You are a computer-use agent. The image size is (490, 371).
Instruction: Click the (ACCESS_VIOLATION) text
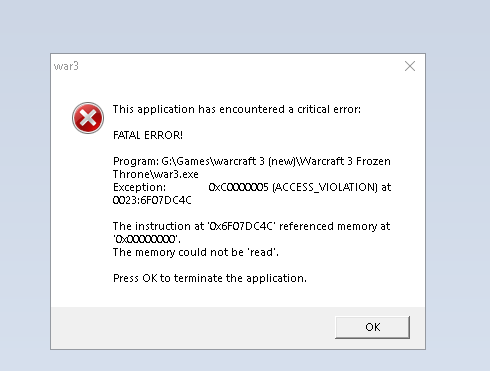[325, 187]
